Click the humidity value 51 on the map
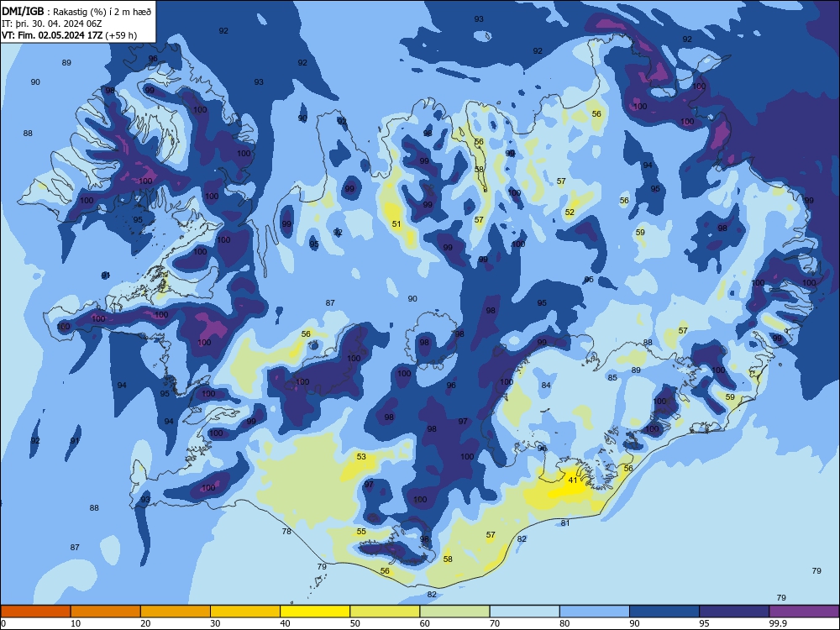Screen dimensions: 840x630 tap(396, 224)
